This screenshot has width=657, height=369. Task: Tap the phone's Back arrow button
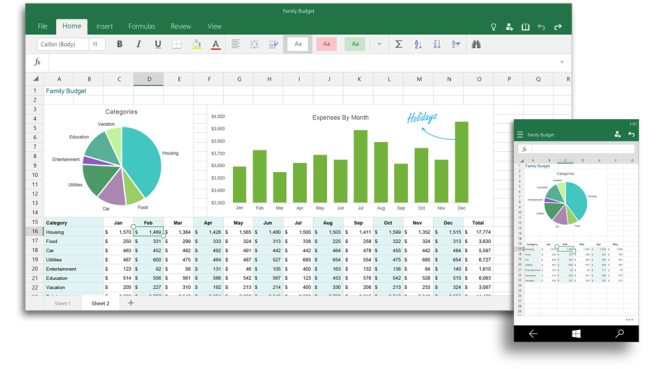point(533,333)
